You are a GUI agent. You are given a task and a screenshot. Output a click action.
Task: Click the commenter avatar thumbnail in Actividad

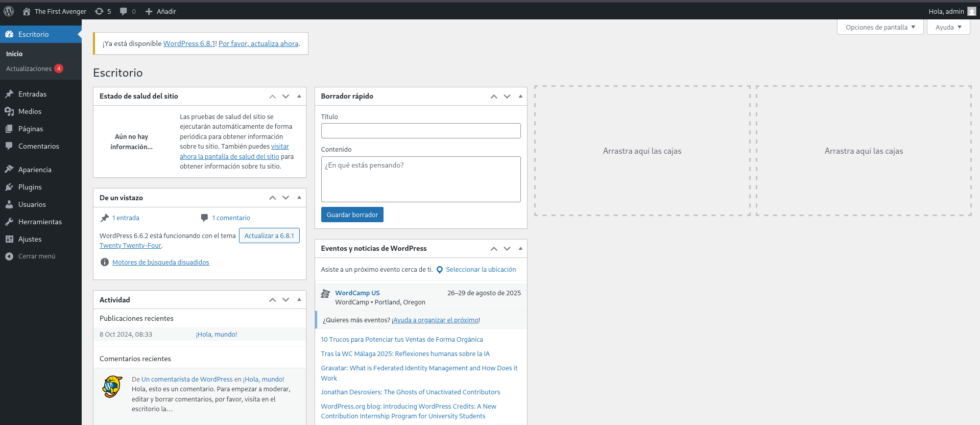coord(112,387)
